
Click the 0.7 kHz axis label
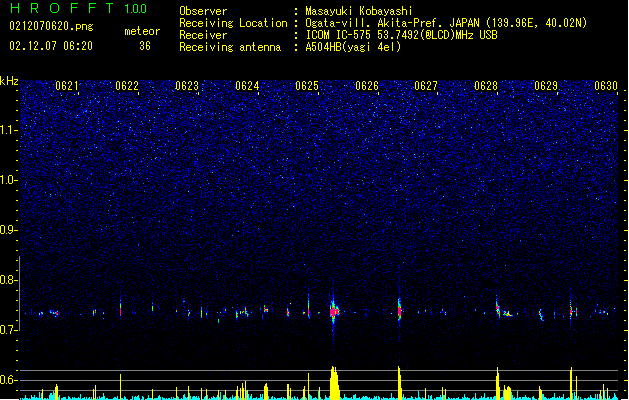9,330
